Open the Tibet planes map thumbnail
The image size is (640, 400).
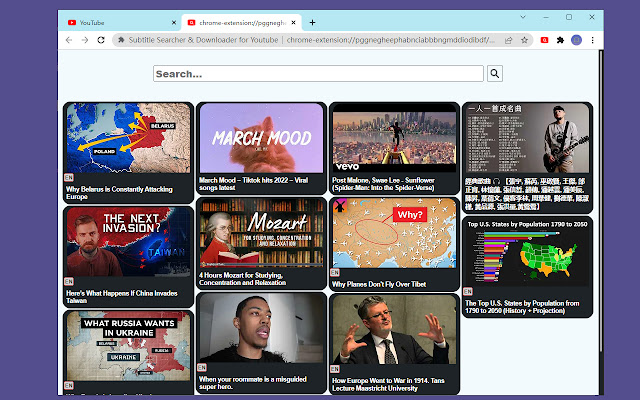tap(394, 233)
